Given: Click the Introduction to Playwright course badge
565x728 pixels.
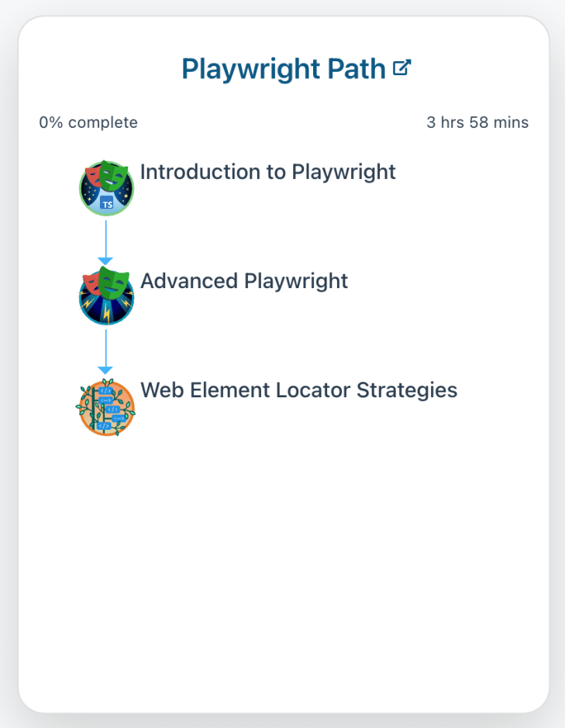Looking at the screenshot, I should pos(106,189).
